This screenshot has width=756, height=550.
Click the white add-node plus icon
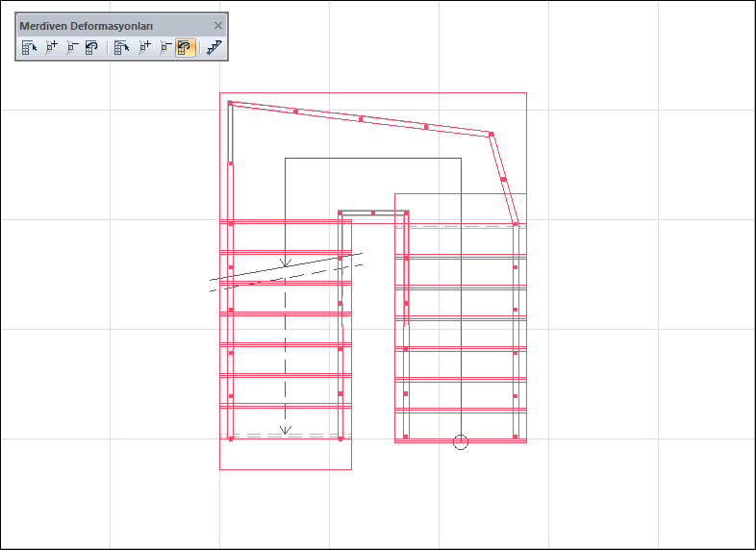pos(52,47)
